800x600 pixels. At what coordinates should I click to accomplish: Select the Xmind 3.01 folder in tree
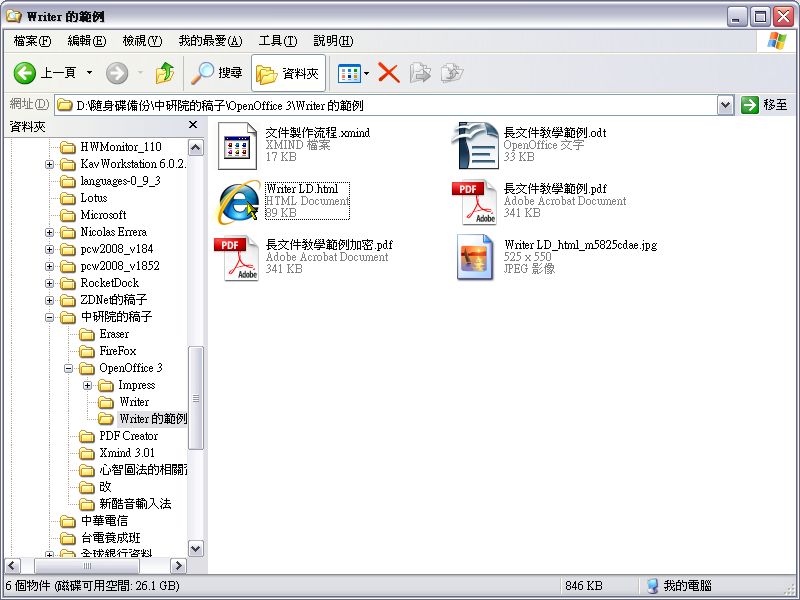tap(117, 453)
